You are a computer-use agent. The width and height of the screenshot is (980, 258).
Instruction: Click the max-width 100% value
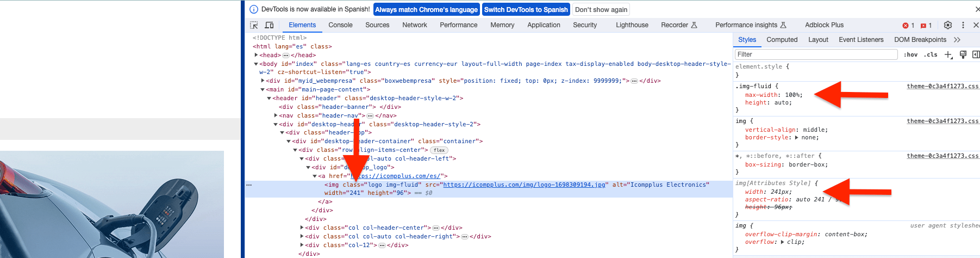click(x=794, y=95)
